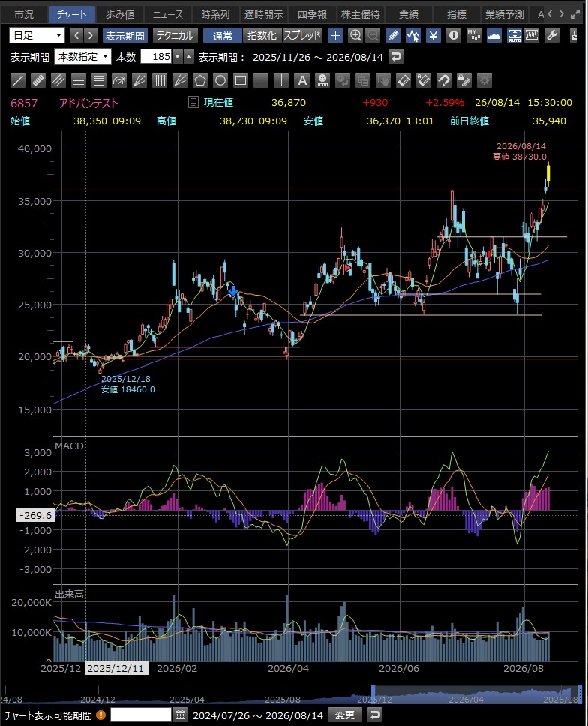
Task: Toggle 通常 normal display mode
Action: (x=222, y=35)
